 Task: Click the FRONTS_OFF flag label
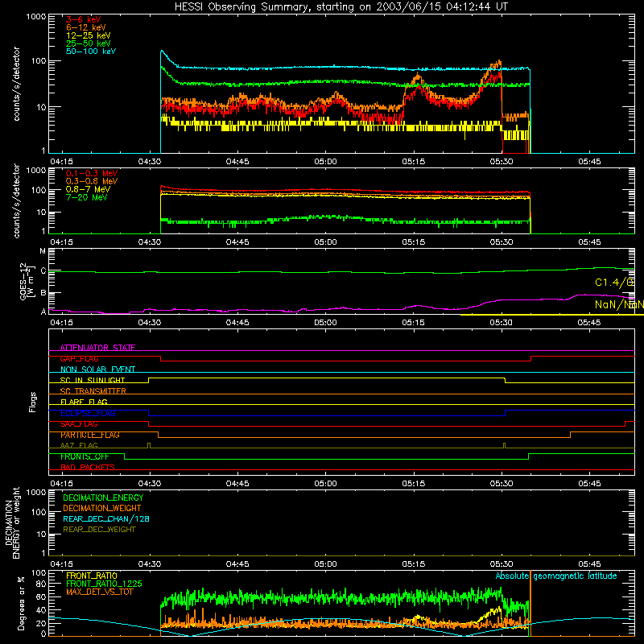(85, 456)
